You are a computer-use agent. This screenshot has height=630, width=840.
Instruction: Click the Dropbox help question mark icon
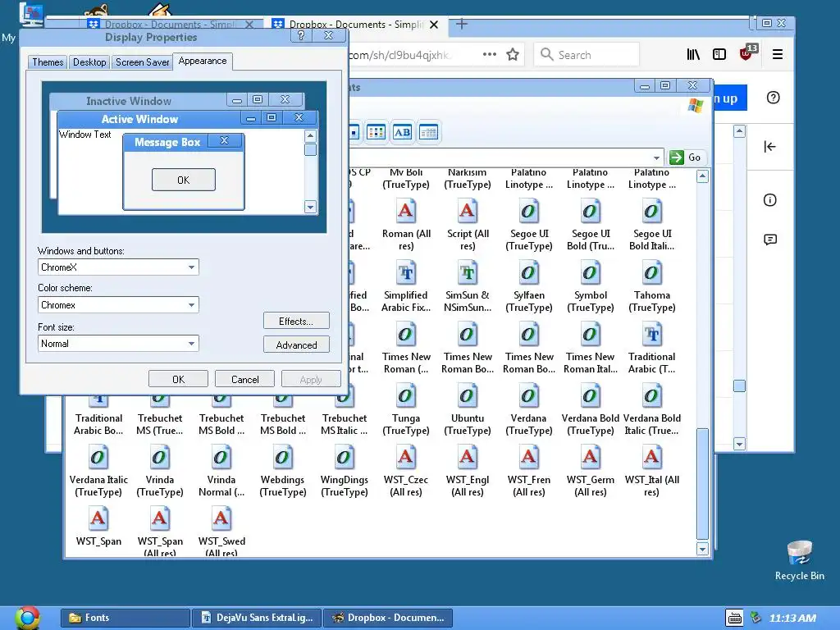[773, 98]
